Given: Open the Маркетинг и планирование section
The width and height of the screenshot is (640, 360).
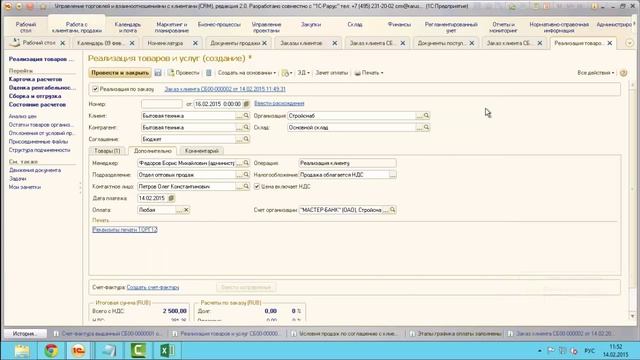Looking at the screenshot, I should click(x=172, y=27).
